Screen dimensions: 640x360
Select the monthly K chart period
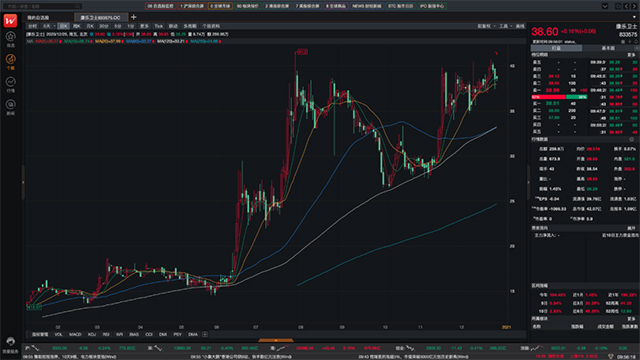90,26
